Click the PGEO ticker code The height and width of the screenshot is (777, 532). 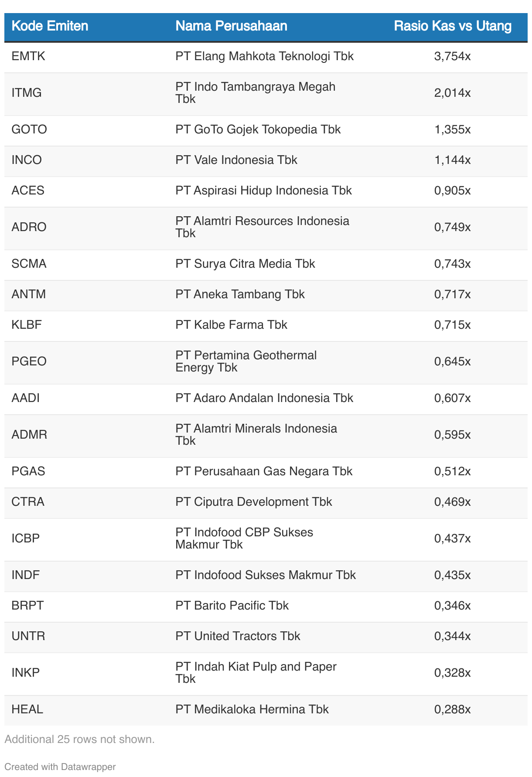click(29, 361)
